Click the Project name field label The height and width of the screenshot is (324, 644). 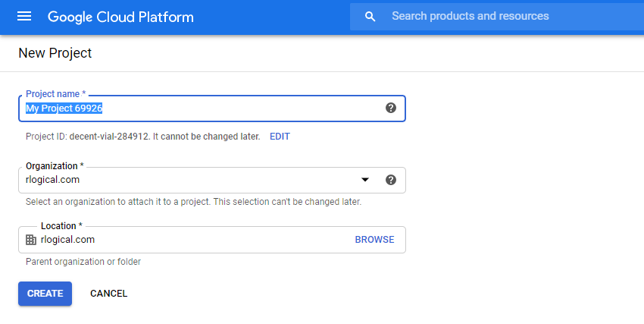coord(55,94)
